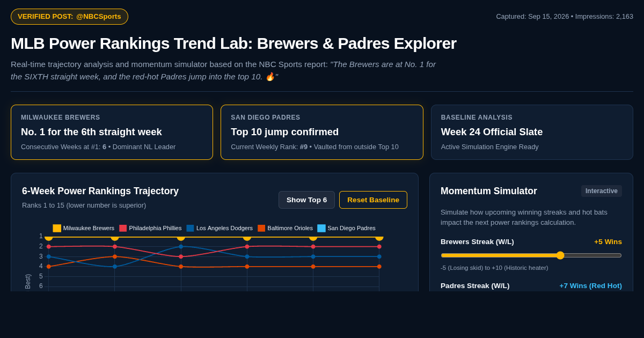The image size is (644, 338).
Task: Click the MLB Power Rankings Trend Lab title
Action: coord(233,43)
